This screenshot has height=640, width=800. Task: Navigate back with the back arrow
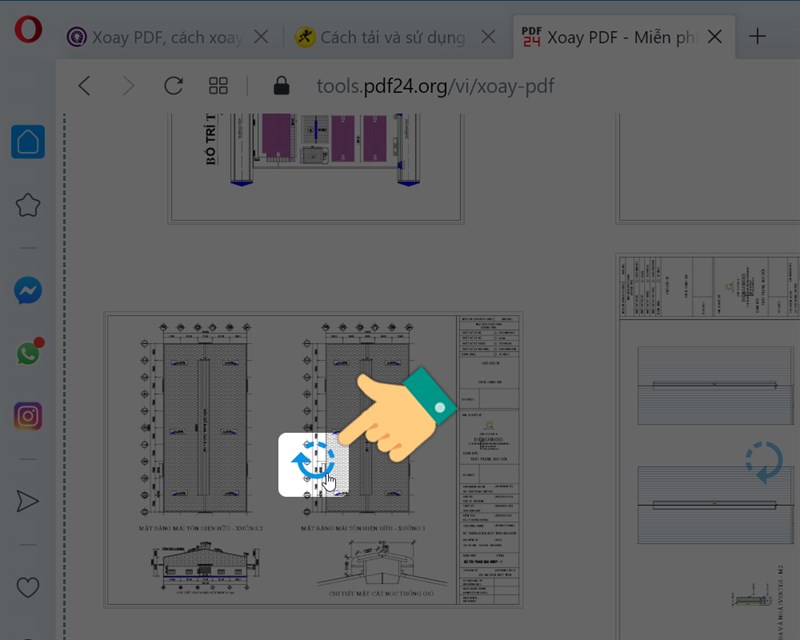click(x=84, y=86)
